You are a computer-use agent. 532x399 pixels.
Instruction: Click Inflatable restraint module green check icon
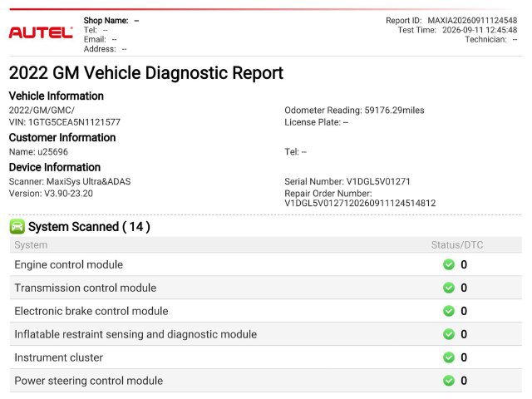pyautogui.click(x=449, y=334)
